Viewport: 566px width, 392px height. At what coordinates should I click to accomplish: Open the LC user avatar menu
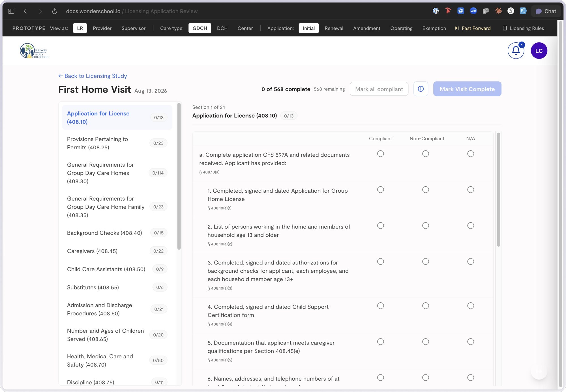pos(539,51)
